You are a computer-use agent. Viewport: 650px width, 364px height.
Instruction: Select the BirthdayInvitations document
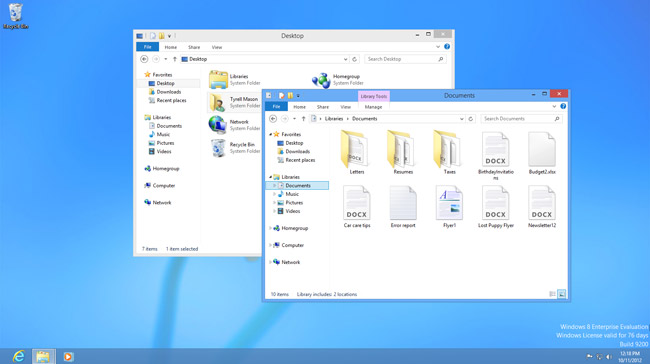[x=496, y=155]
